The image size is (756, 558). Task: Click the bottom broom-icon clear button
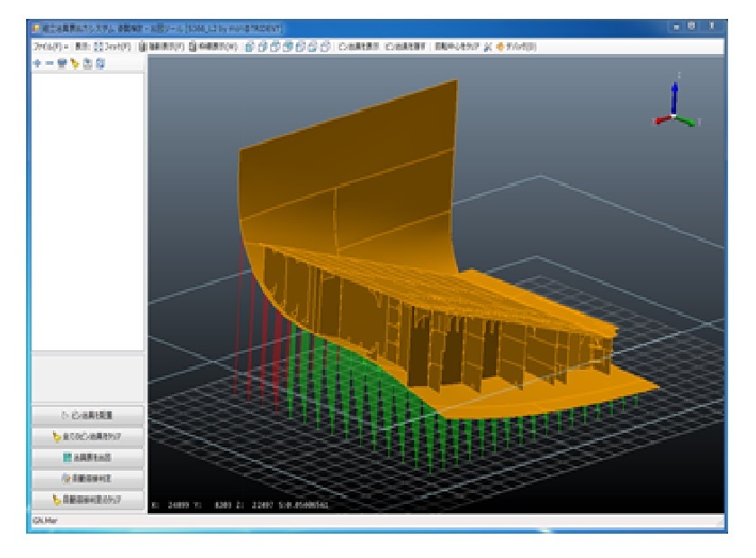coord(88,499)
